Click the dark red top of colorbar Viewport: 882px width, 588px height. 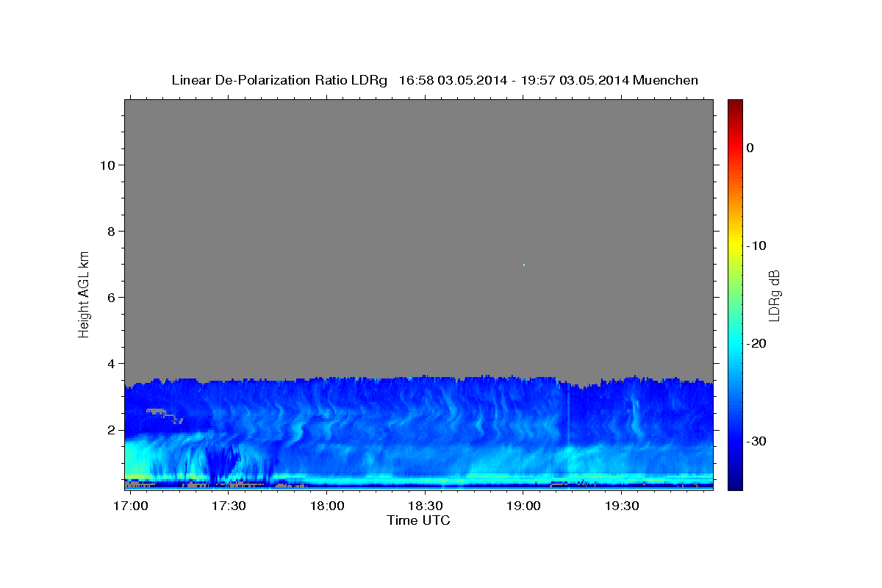click(x=735, y=107)
